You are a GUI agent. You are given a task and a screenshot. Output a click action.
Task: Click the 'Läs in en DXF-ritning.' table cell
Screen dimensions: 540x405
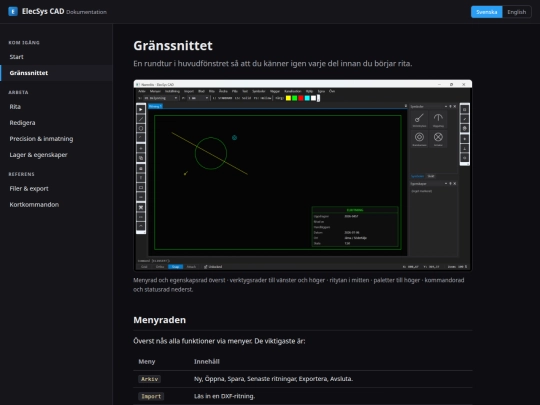pos(224,396)
